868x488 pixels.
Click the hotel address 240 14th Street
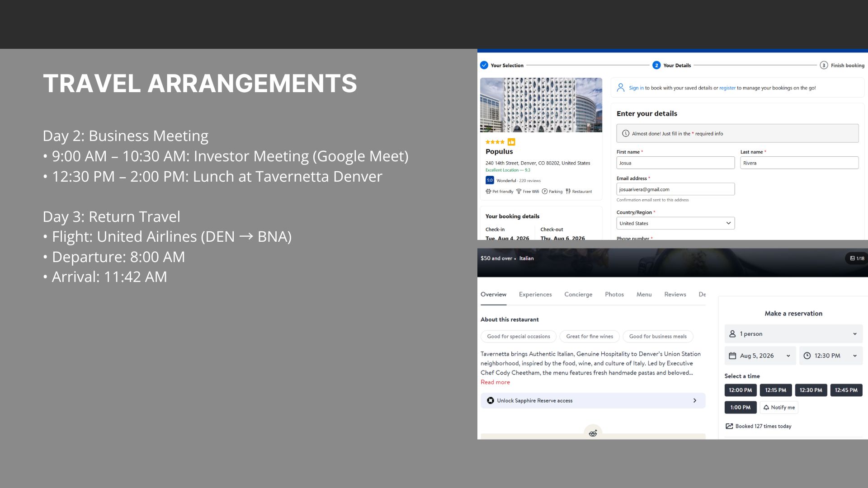[x=538, y=163]
